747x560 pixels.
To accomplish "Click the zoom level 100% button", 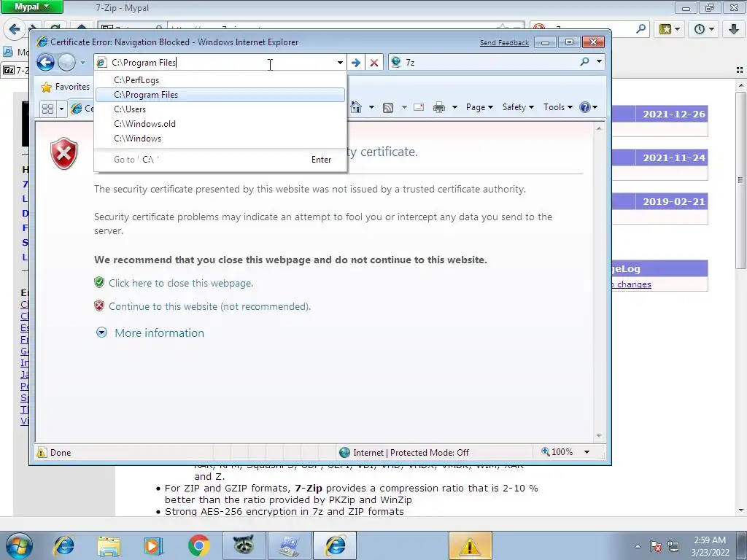I will (x=557, y=452).
